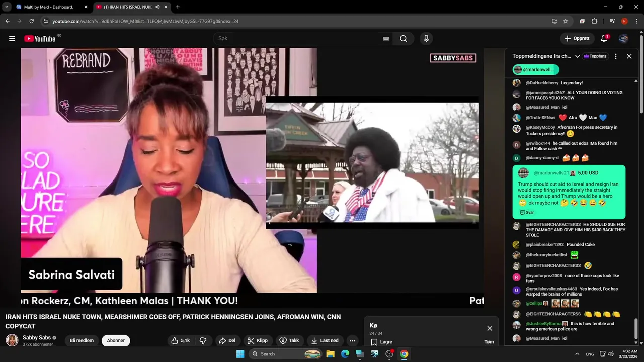Click the search magnifier button
This screenshot has height=362, width=644.
coord(404,39)
